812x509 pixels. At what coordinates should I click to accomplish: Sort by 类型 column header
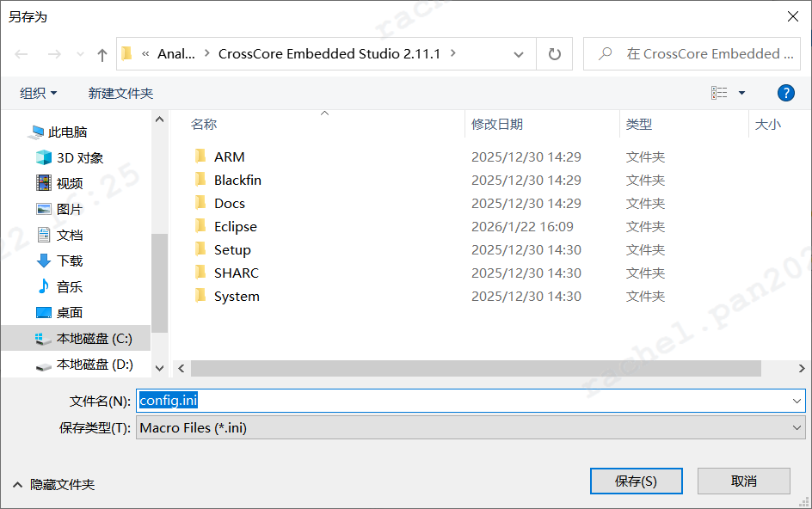tap(638, 125)
